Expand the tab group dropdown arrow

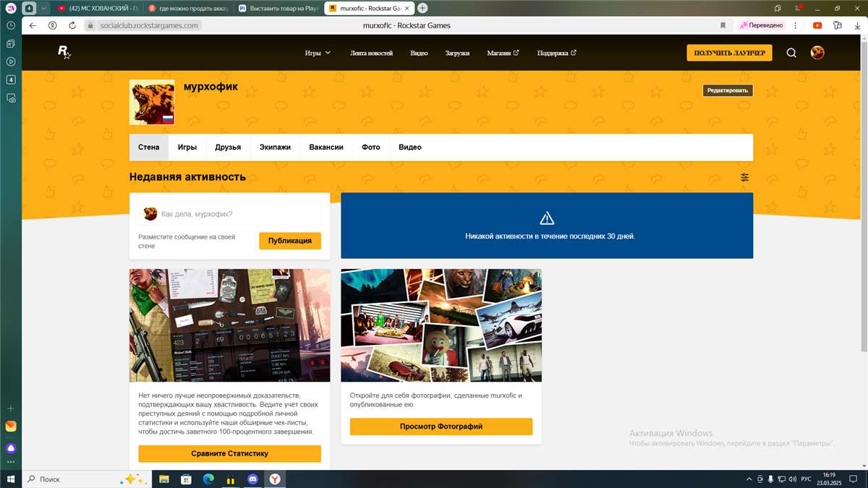[43, 8]
